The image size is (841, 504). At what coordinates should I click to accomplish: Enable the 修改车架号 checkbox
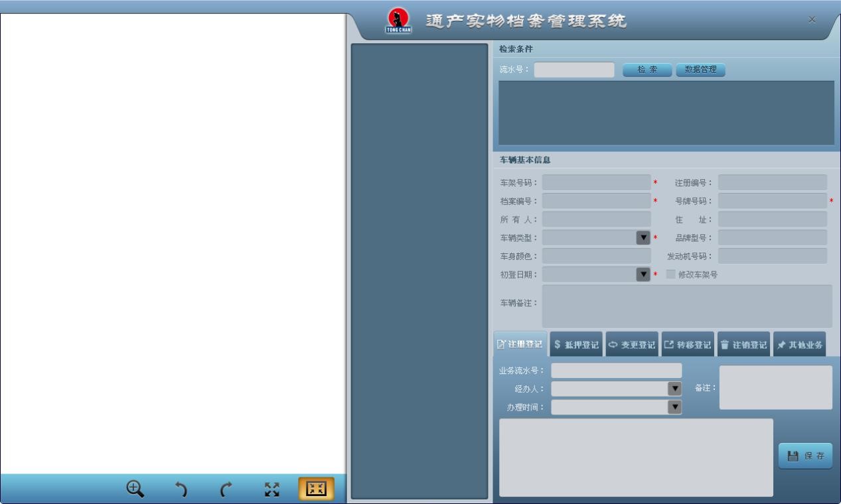point(670,275)
